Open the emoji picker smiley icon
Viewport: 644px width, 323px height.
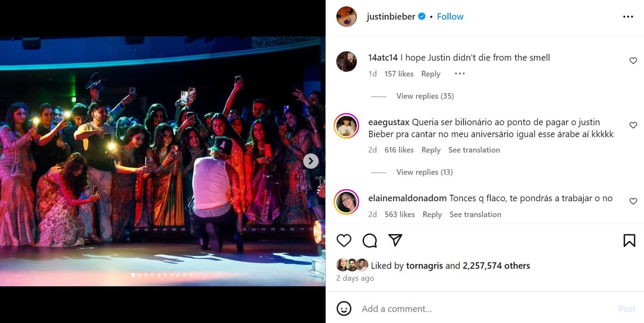(344, 308)
